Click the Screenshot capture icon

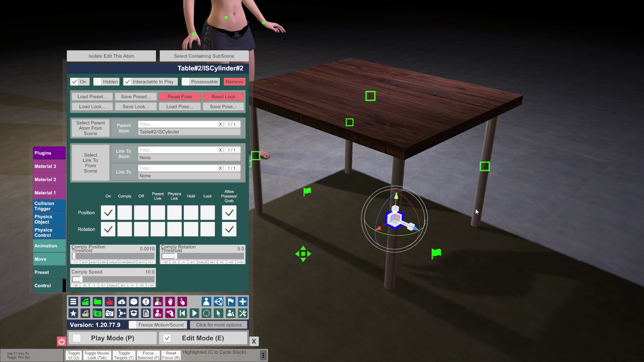pos(109,313)
